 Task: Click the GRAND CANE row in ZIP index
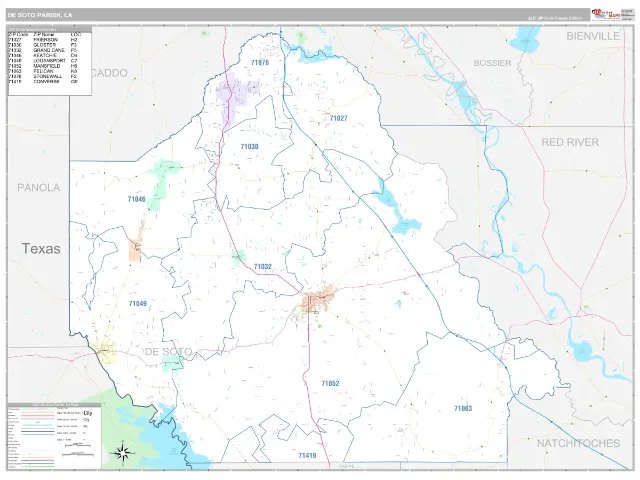44,50
